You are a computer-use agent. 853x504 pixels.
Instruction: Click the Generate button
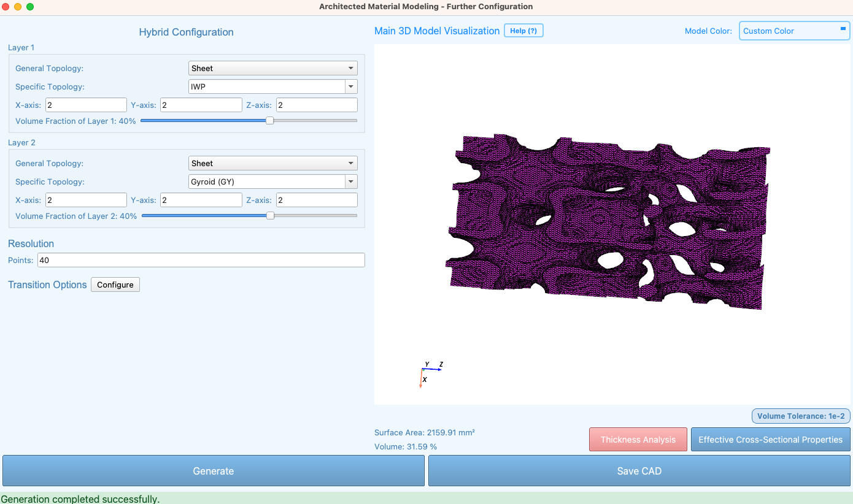(x=214, y=471)
